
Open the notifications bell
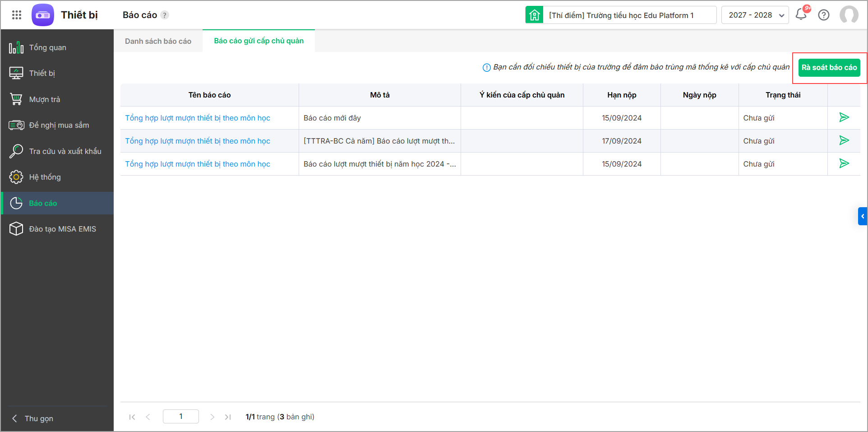(x=801, y=14)
